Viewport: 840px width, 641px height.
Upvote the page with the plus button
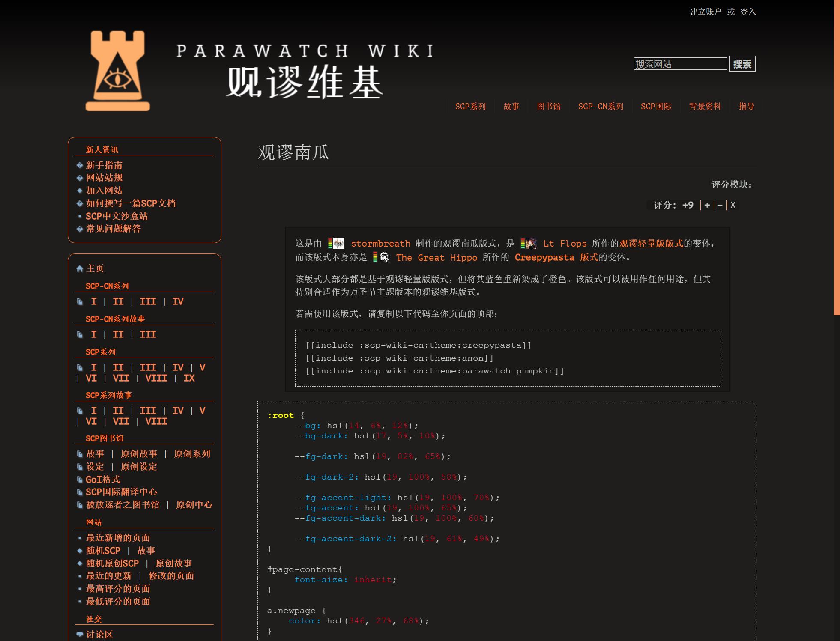(707, 205)
